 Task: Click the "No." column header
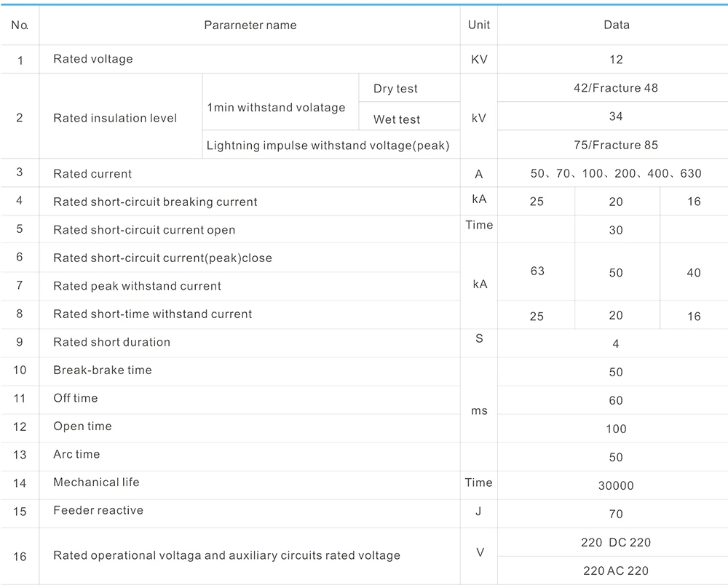(20, 25)
